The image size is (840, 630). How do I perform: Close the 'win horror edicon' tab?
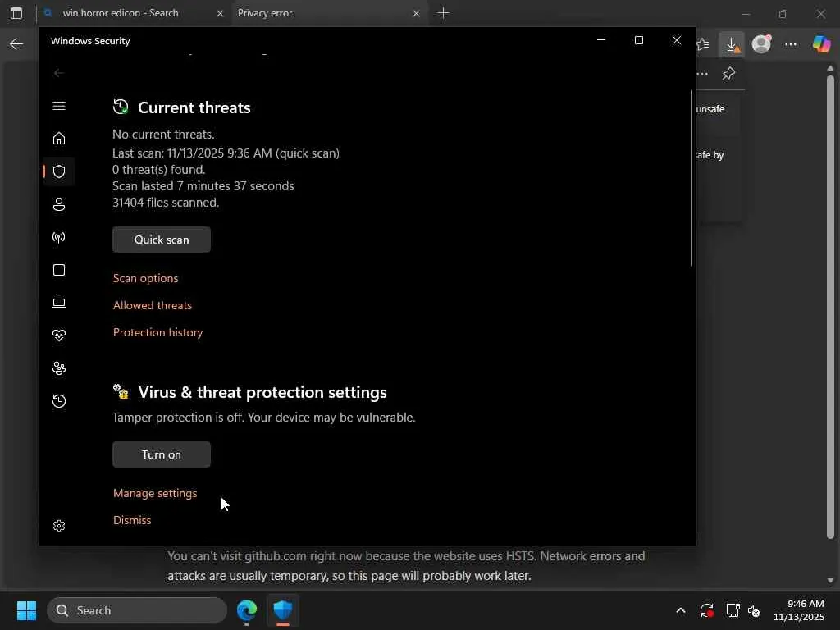coord(220,13)
